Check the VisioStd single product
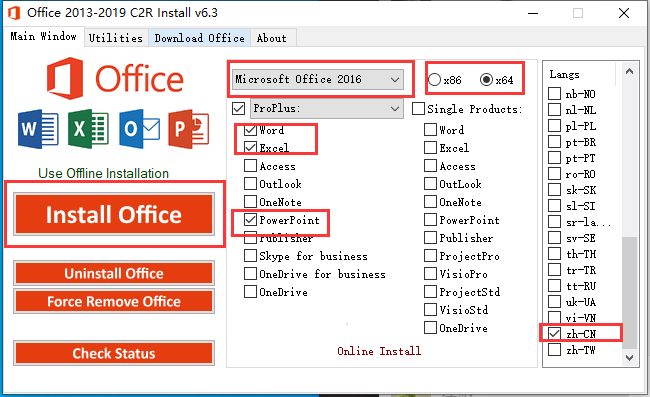Viewport: 650px width, 397px height. pos(430,310)
